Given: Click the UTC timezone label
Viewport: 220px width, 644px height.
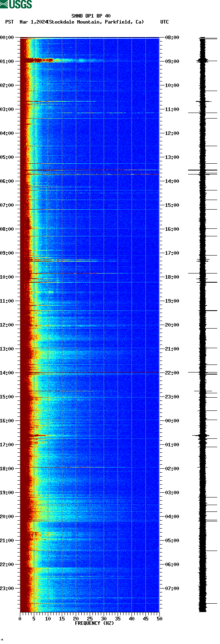Looking at the screenshot, I should (x=165, y=22).
